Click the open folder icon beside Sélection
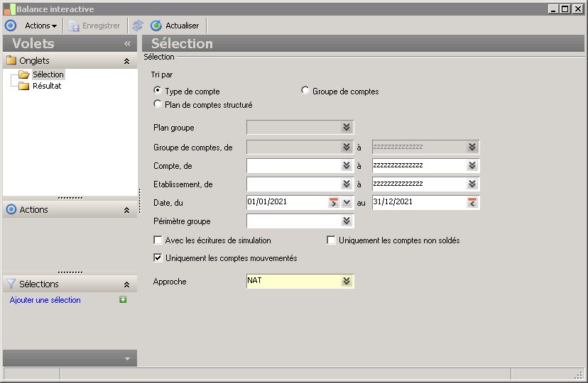The height and width of the screenshot is (383, 588). point(24,74)
